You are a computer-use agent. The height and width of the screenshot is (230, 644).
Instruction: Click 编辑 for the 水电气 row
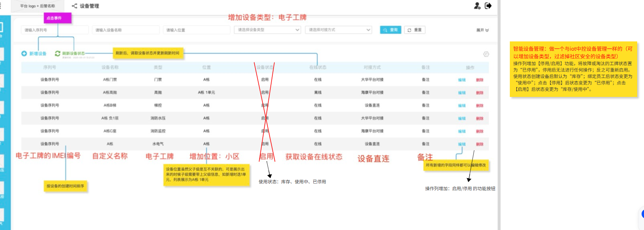[462, 144]
